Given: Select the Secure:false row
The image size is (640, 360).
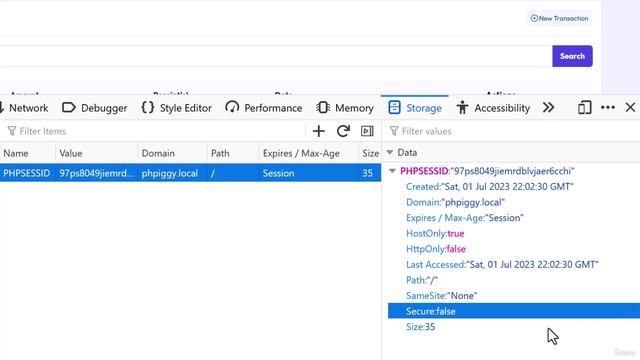Looking at the screenshot, I should 514,311.
